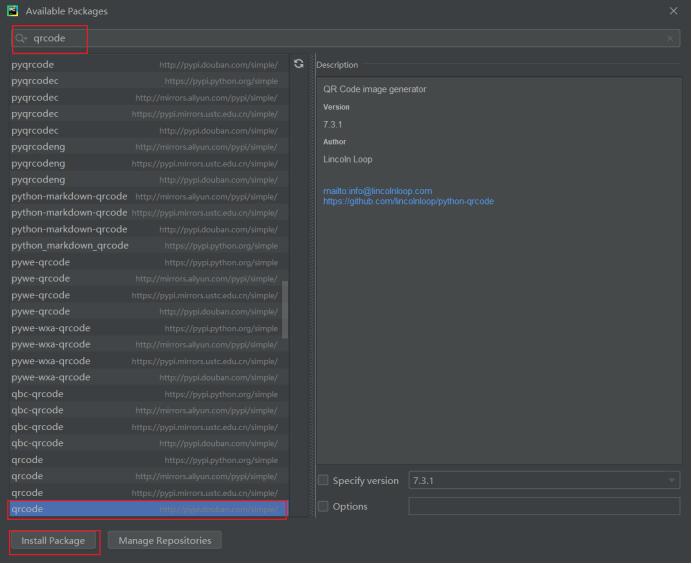The image size is (692, 564).
Task: Click the package list vertical scrollbar
Action: pyautogui.click(x=285, y=310)
